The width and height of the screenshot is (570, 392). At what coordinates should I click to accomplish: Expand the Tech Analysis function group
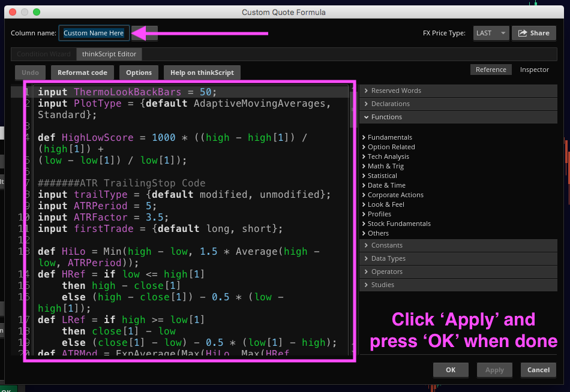[388, 156]
